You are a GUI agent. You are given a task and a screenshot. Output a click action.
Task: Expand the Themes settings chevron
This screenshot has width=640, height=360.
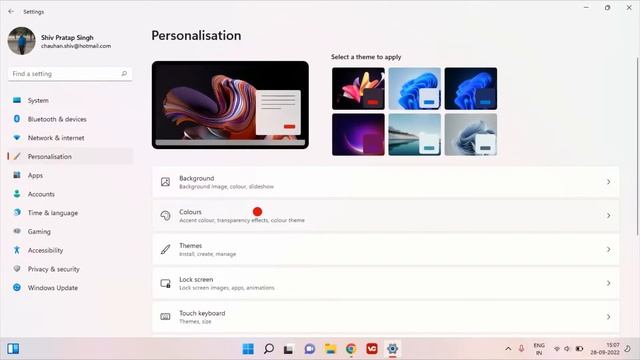pos(608,249)
